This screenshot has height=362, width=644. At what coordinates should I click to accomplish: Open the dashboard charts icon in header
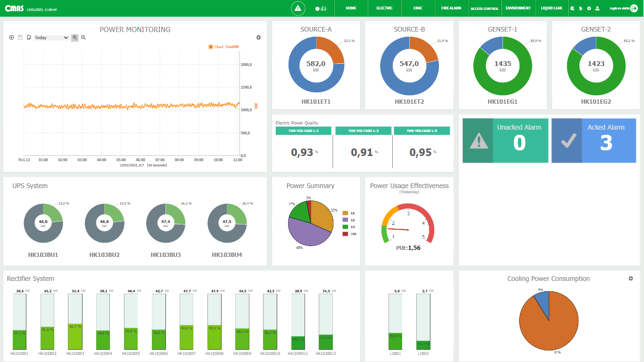pyautogui.click(x=321, y=8)
